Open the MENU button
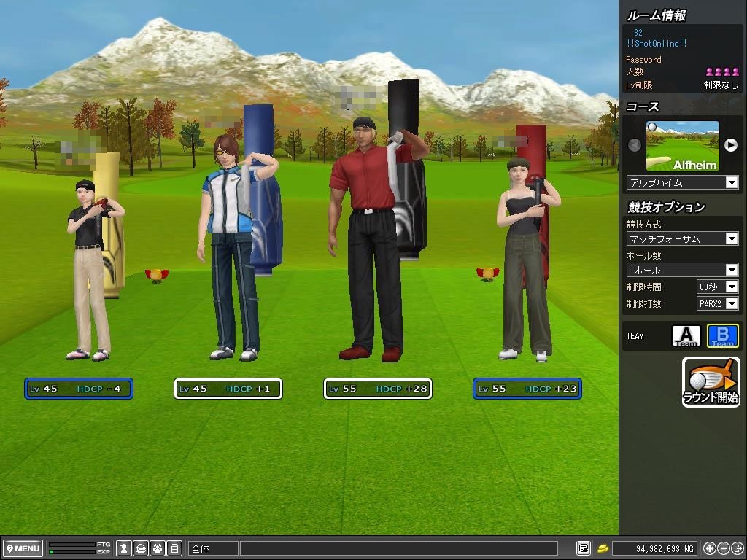The width and height of the screenshot is (747, 560). click(23, 548)
